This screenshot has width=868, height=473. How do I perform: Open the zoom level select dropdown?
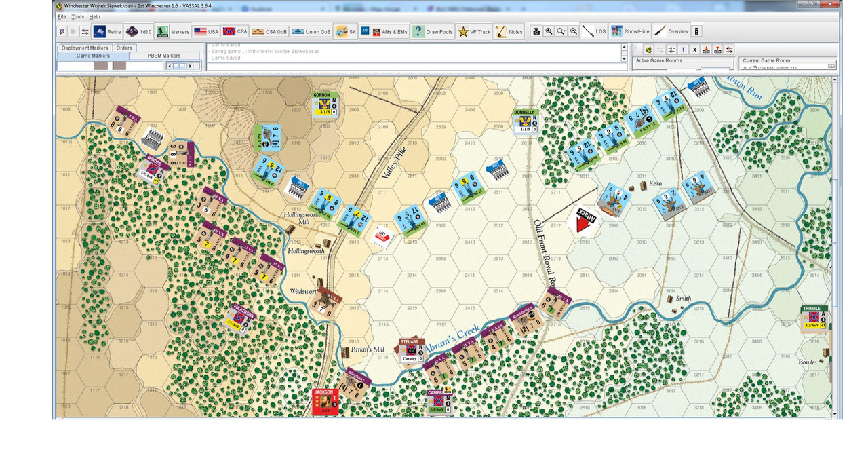561,31
